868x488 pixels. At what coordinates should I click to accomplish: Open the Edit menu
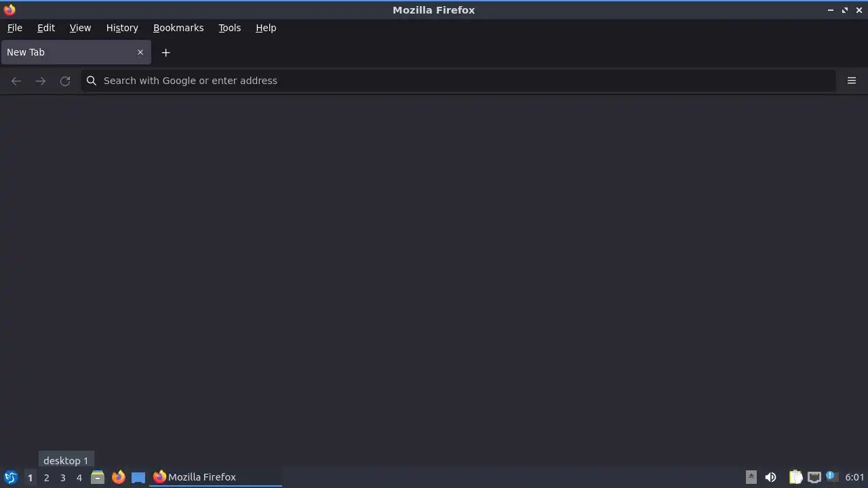tap(46, 28)
